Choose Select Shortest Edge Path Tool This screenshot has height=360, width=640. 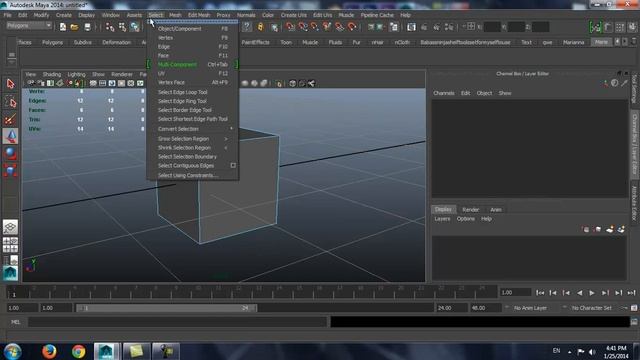[193, 119]
